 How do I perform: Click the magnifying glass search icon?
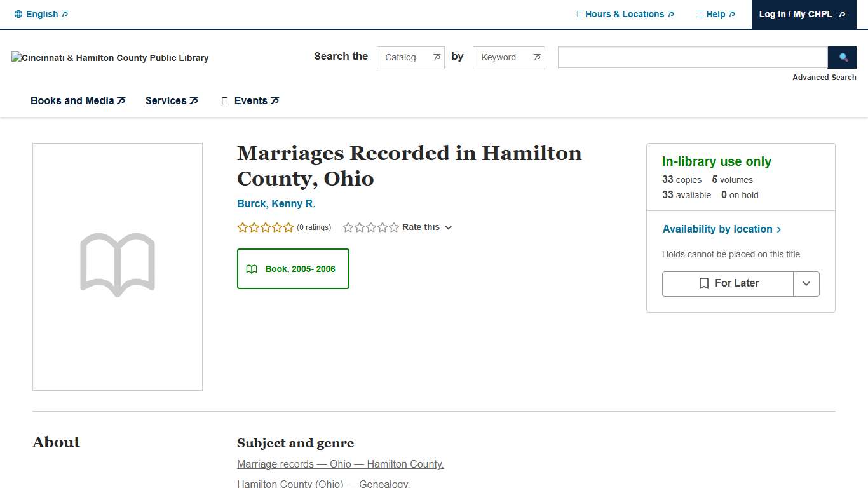[842, 57]
